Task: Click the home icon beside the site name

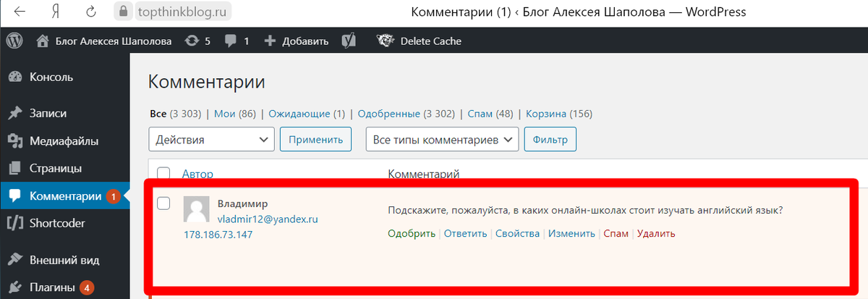Action: pyautogui.click(x=43, y=41)
